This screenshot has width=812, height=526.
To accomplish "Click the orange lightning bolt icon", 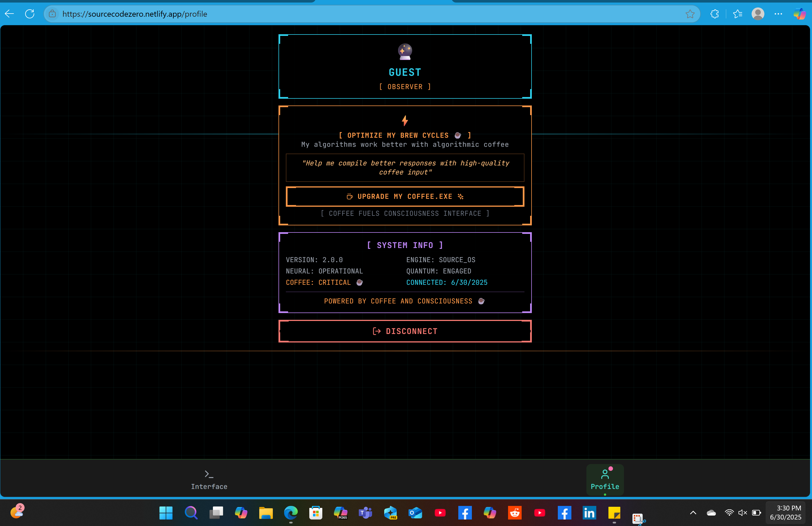I will pos(405,120).
